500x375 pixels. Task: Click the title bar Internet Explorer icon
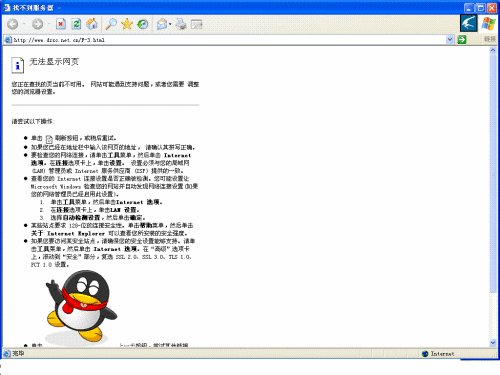pyautogui.click(x=7, y=7)
